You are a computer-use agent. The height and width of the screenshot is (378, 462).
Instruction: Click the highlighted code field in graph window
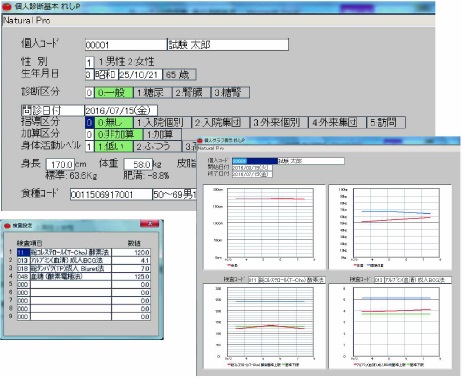pyautogui.click(x=255, y=161)
